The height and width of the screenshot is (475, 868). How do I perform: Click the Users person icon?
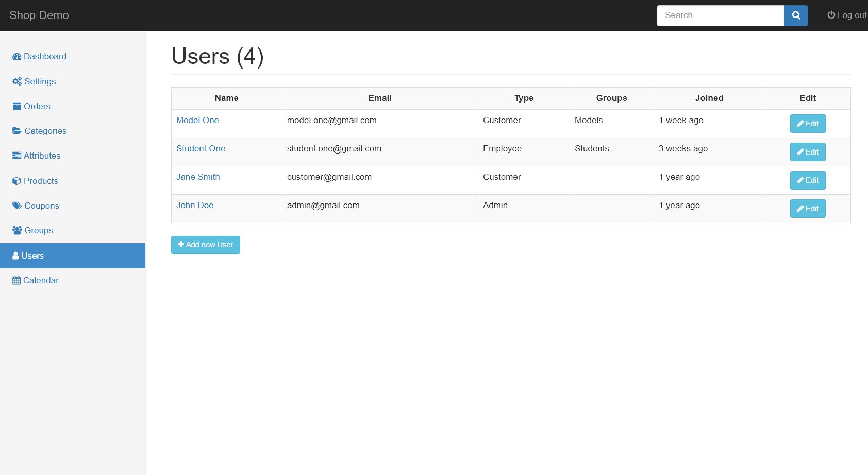point(15,256)
